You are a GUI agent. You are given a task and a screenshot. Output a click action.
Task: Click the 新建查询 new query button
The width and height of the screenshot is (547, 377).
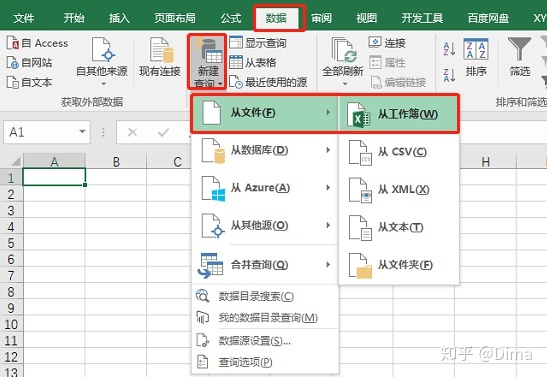(208, 62)
